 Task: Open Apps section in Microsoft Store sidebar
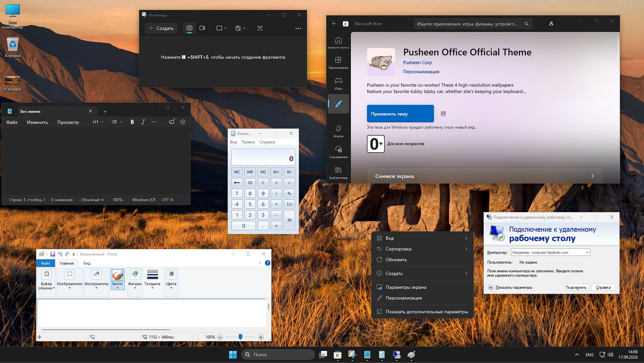[x=338, y=62]
